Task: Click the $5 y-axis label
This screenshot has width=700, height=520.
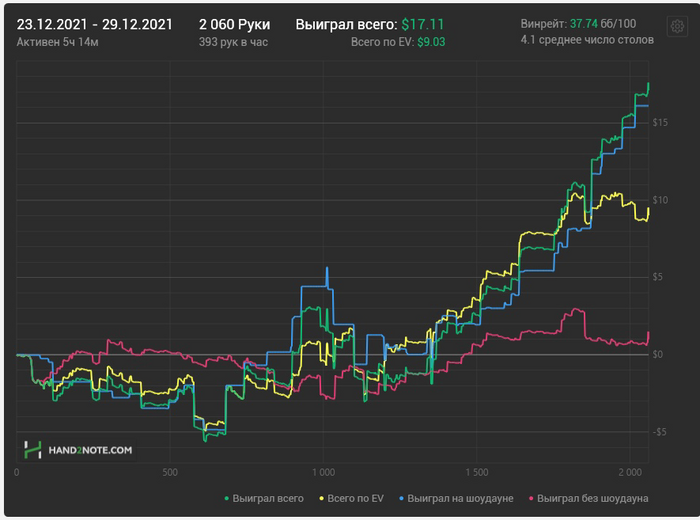Action: 657,277
